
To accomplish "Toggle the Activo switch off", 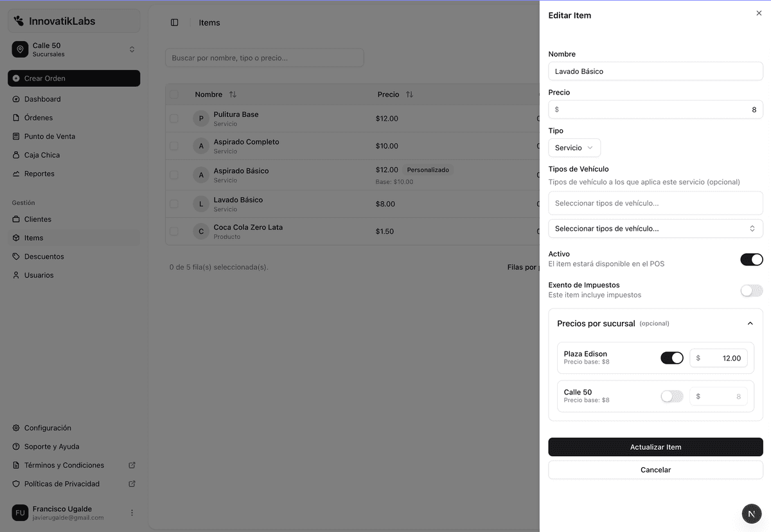I will coord(751,260).
